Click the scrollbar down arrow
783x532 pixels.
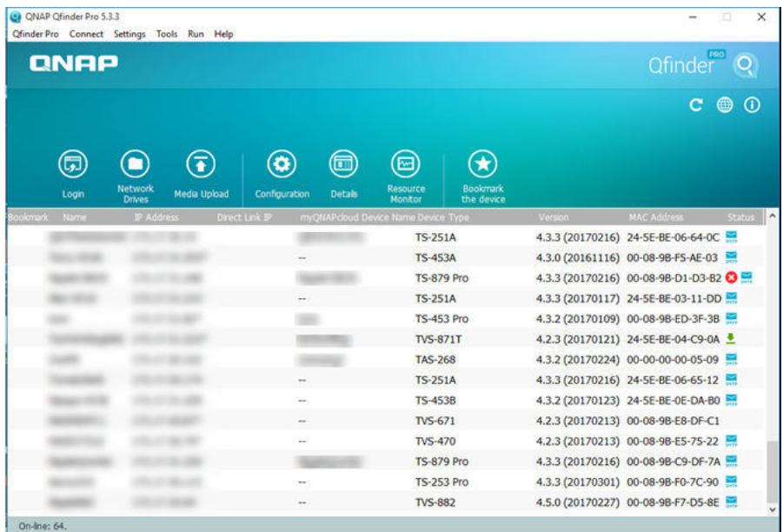(772, 510)
